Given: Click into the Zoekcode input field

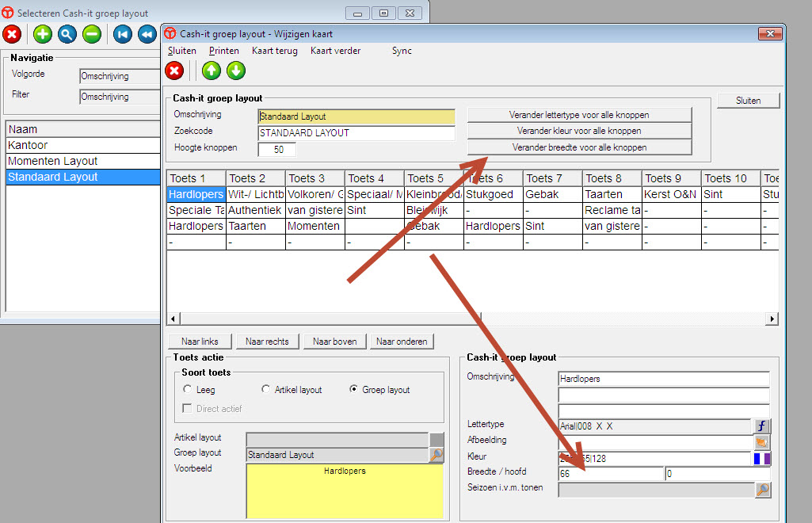Looking at the screenshot, I should pyautogui.click(x=356, y=133).
